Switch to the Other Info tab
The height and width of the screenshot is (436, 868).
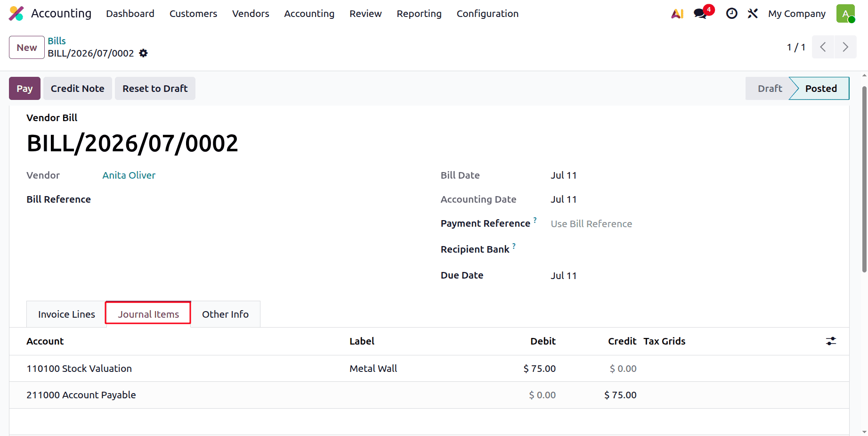point(225,314)
